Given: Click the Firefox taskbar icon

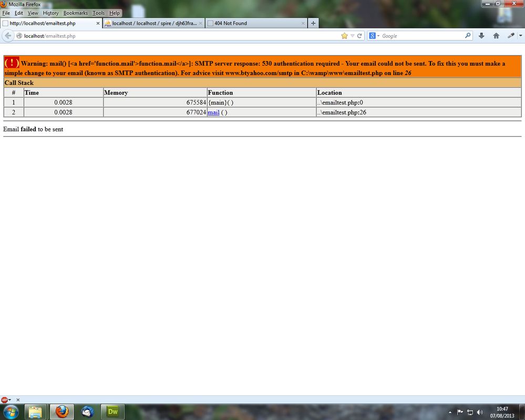Looking at the screenshot, I should (x=62, y=412).
